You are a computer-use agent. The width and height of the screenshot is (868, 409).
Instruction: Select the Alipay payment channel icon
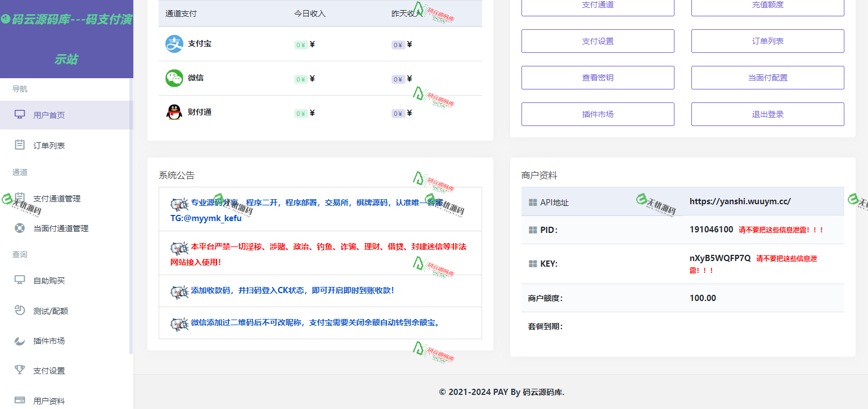[x=175, y=43]
